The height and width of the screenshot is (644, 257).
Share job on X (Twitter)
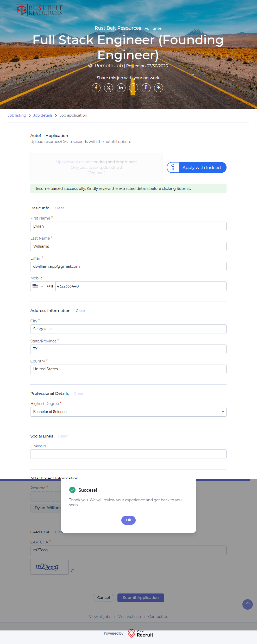pos(109,88)
